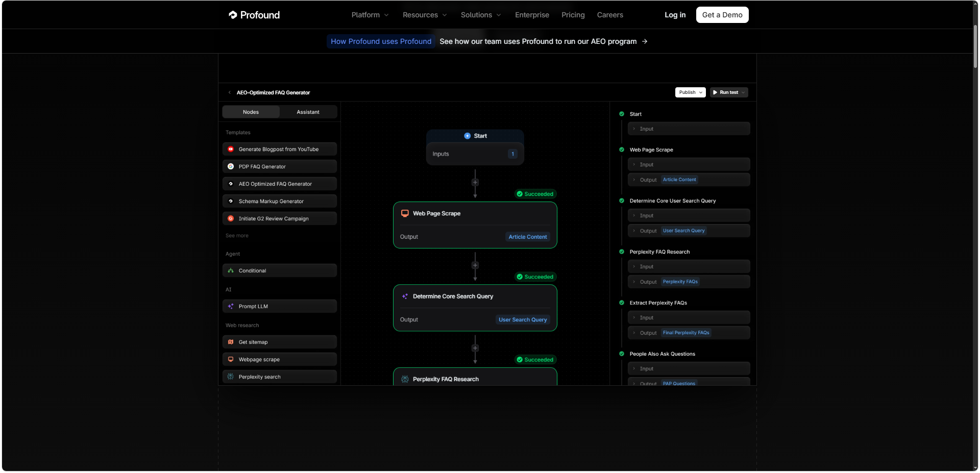The width and height of the screenshot is (980, 473).
Task: Click the Inputs count badge in Start node
Action: click(x=513, y=154)
